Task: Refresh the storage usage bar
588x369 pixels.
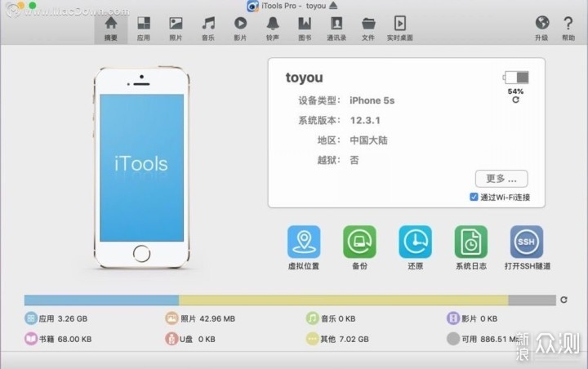Action: click(563, 300)
